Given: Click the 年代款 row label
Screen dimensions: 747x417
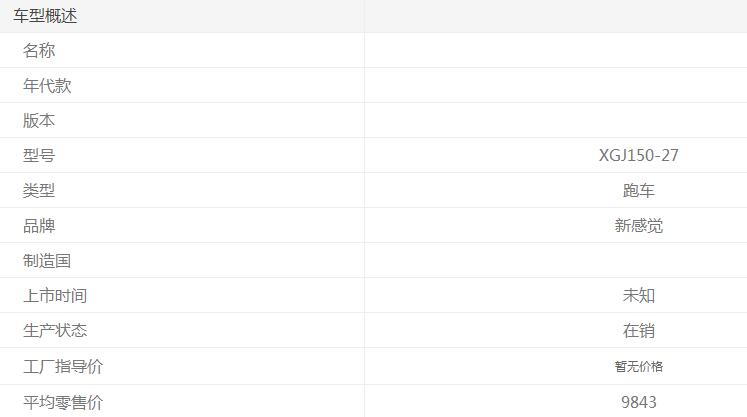Looking at the screenshot, I should [x=47, y=86].
